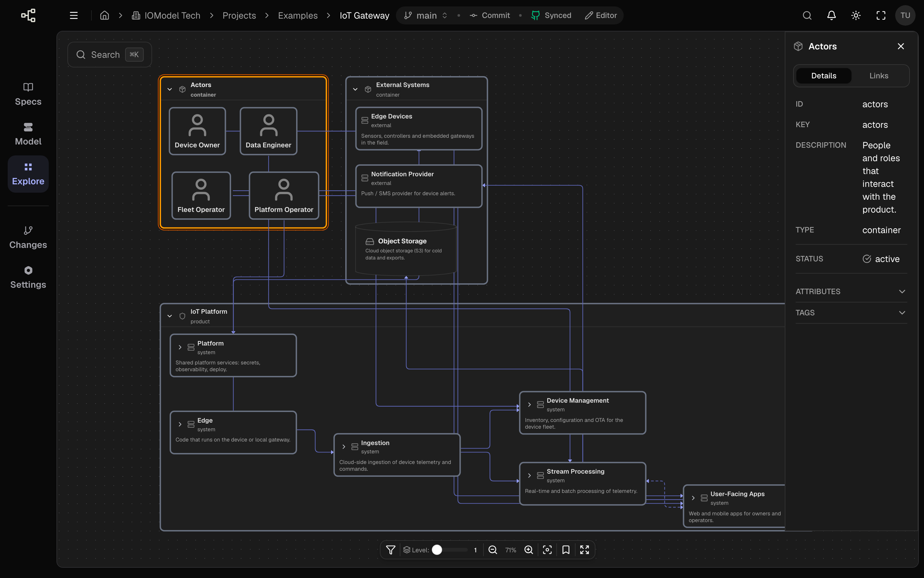Zoom out the diagram
Screen dimensions: 924x578
(492, 550)
